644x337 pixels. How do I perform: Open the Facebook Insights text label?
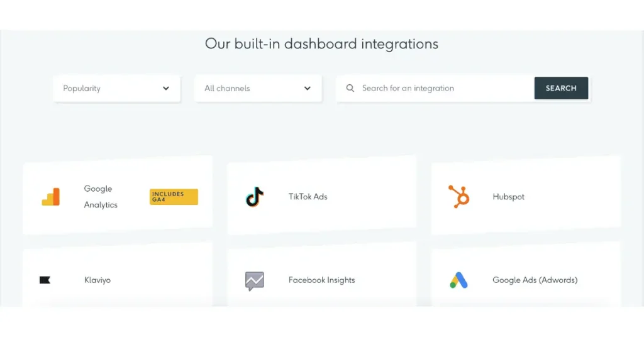pyautogui.click(x=322, y=280)
